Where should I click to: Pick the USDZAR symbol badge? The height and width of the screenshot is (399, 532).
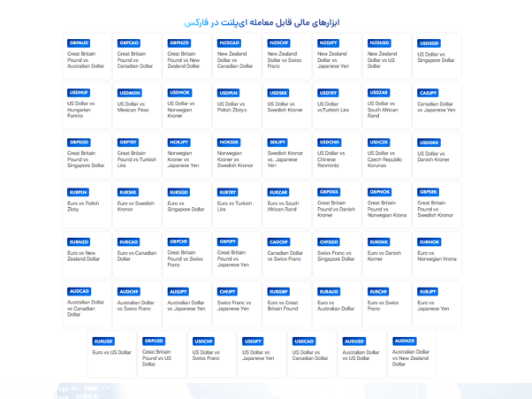[x=378, y=92]
